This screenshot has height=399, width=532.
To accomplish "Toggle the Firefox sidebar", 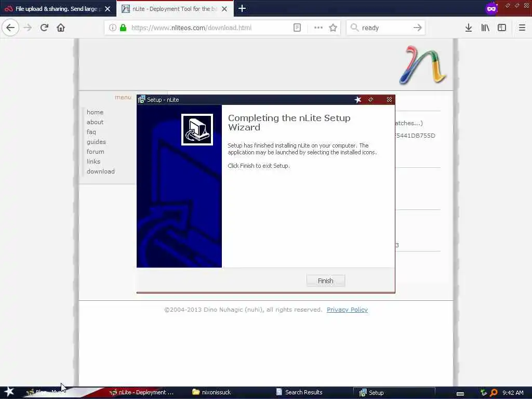I will (x=502, y=28).
